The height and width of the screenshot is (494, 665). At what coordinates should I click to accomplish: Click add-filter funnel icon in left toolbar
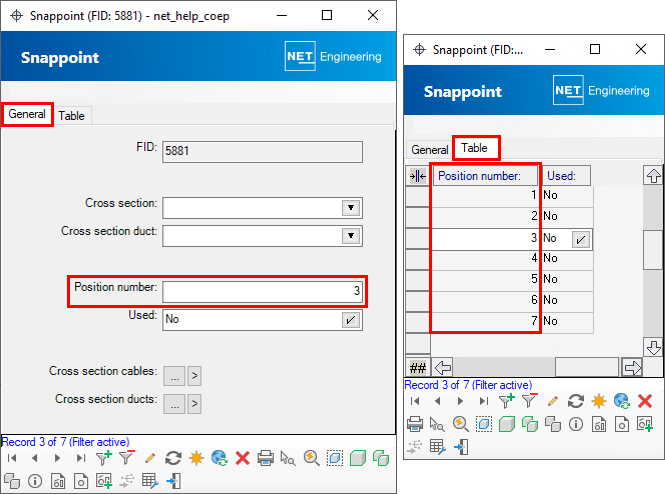point(103,458)
